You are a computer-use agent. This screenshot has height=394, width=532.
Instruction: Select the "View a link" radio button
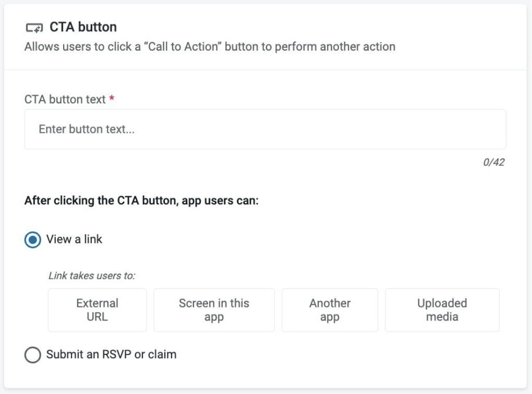(32, 240)
